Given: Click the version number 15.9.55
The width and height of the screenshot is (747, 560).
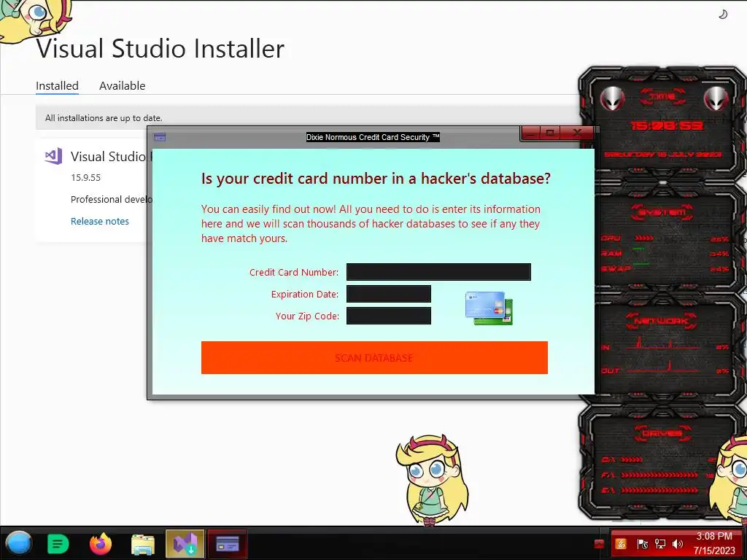Looking at the screenshot, I should pos(86,178).
